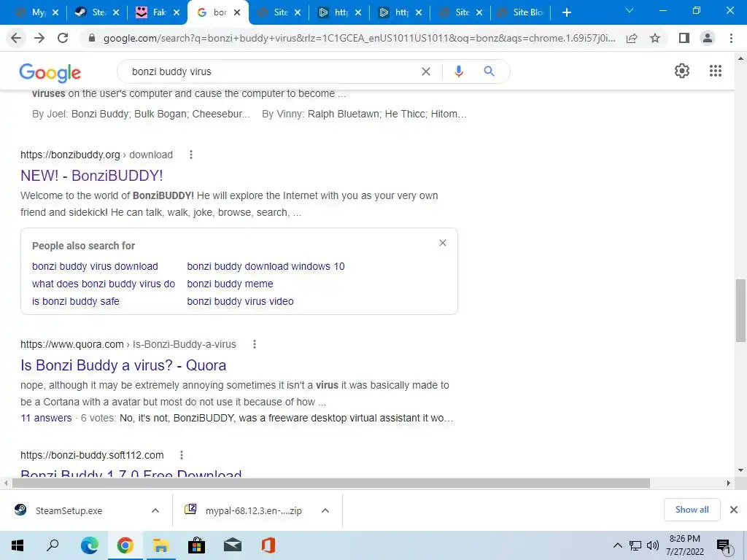Open Is Bonzi Buddy a virus? Quora link
The height and width of the screenshot is (560, 747).
click(x=123, y=365)
